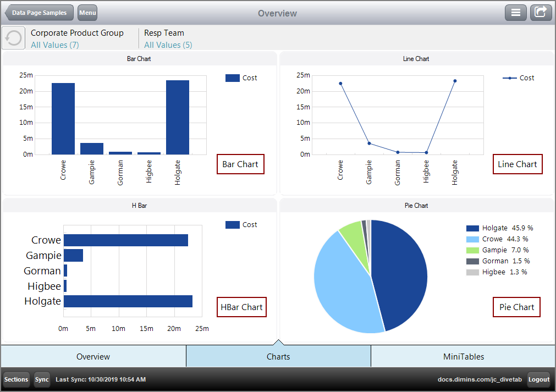Click the Holgate dark blue pie legend swatch
This screenshot has height=392, width=556.
(x=472, y=228)
